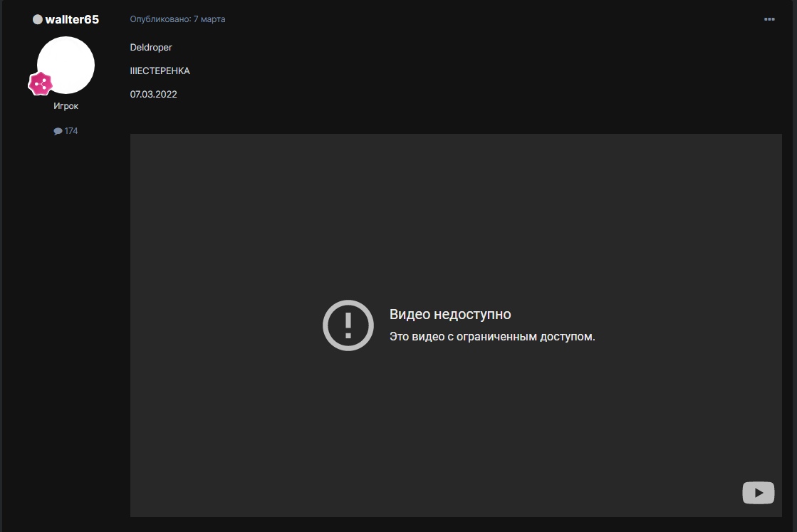Screen dimensions: 797x532
Task: Click the empty bottom-left corner of the video
Action: point(164,491)
